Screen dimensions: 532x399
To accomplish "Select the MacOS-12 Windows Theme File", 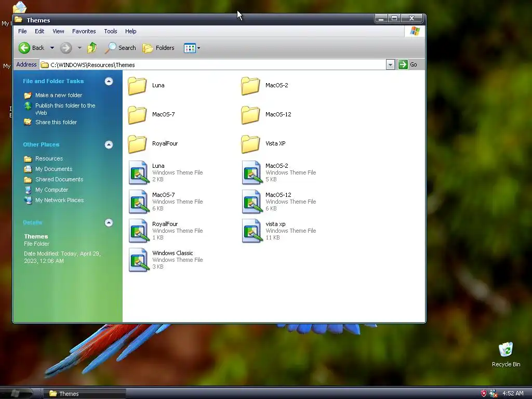I will pos(279,202).
